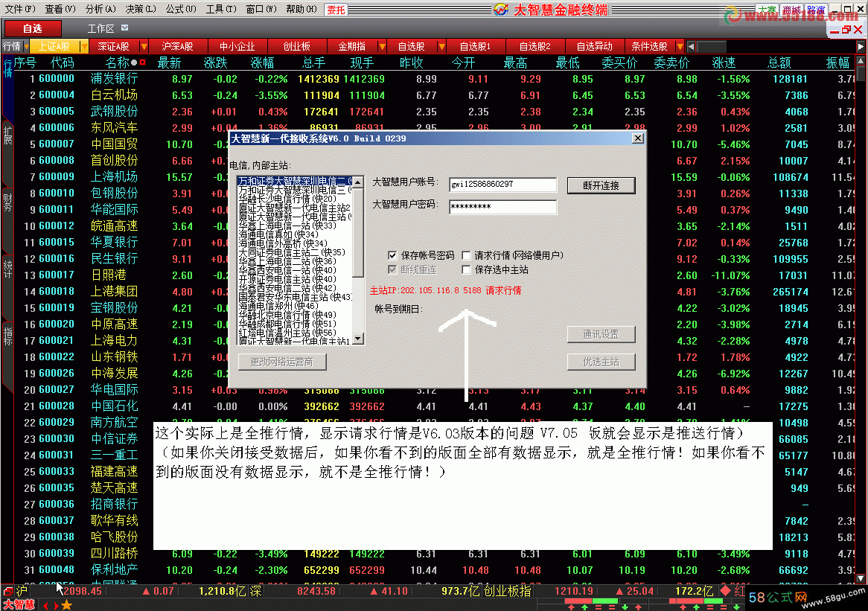Viewport: 868px width, 611px height.
Task: Click the server list scrollbar thumb
Action: [358, 232]
